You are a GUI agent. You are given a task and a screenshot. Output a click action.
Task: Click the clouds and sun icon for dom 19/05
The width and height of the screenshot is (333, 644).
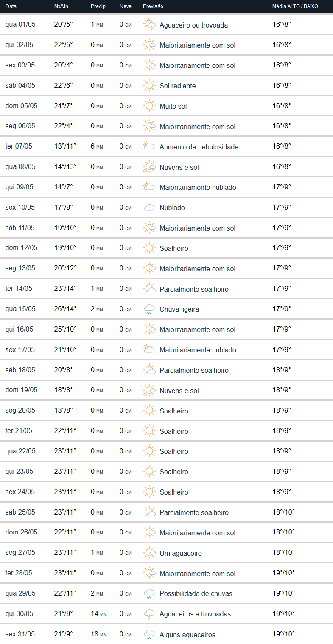point(149,390)
